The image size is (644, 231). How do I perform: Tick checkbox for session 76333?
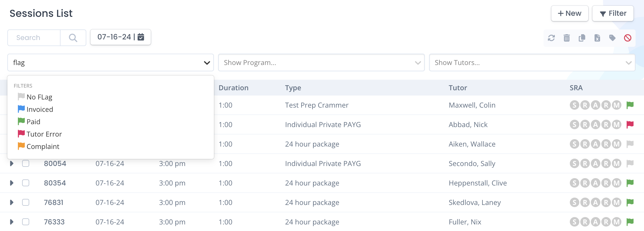pyautogui.click(x=26, y=222)
